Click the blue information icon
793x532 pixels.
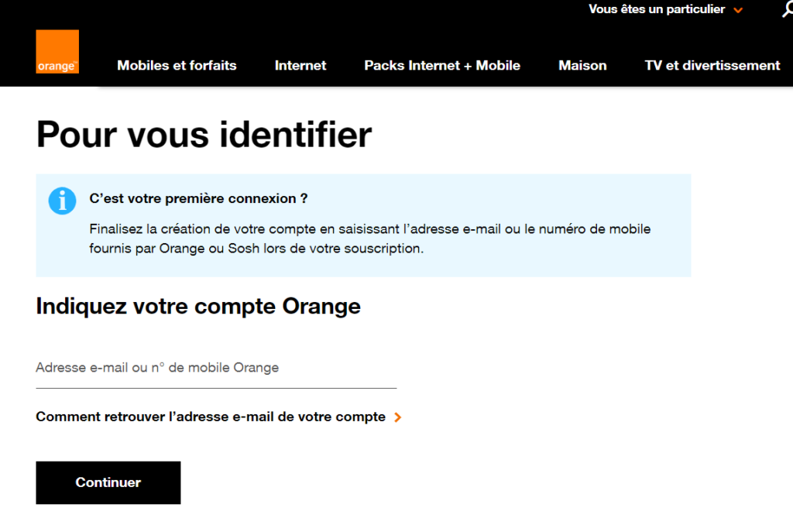[62, 201]
